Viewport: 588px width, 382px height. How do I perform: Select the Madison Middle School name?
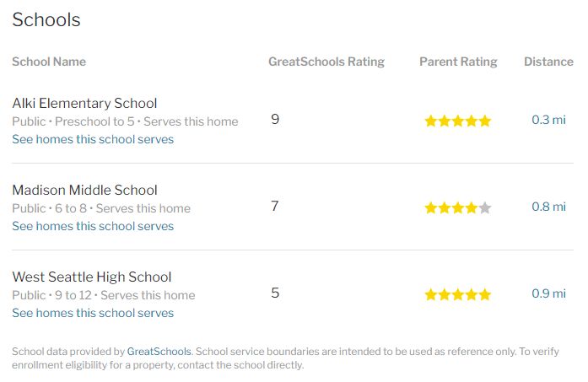click(x=84, y=190)
